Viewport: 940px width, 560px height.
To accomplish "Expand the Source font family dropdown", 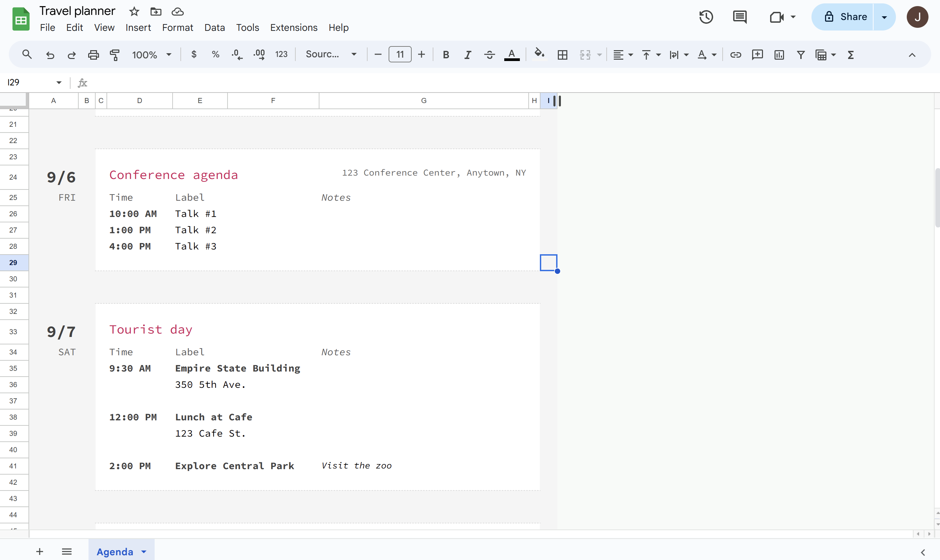I will tap(331, 55).
